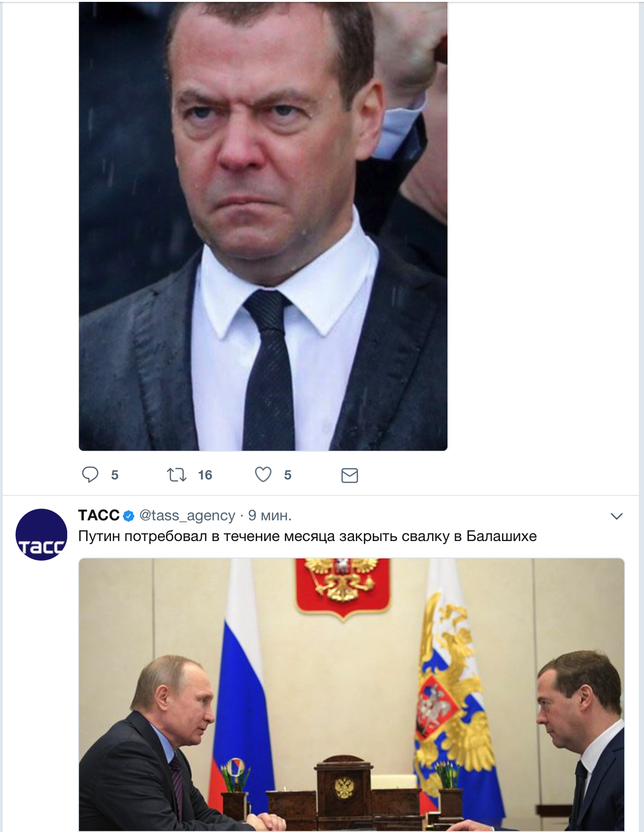Send via direct message envelope icon
644x832 pixels.
pyautogui.click(x=349, y=475)
